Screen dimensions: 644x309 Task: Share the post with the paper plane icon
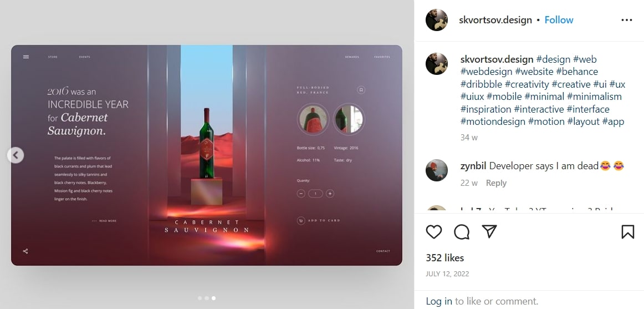[489, 232]
